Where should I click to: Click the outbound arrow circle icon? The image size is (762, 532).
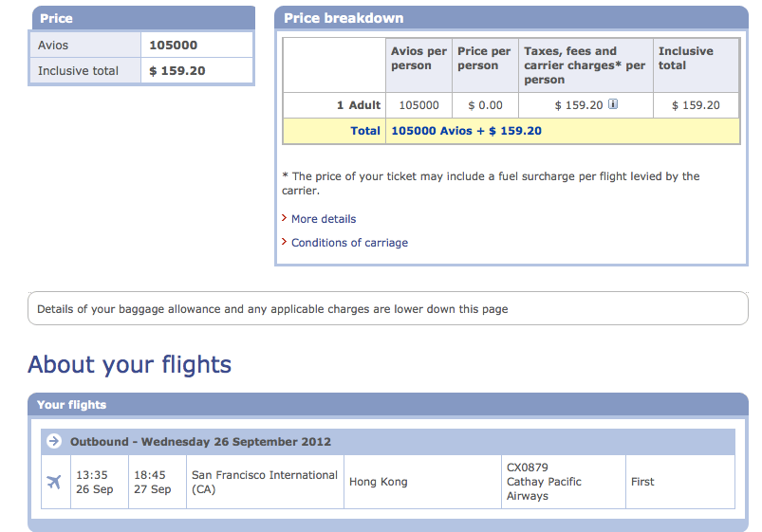(53, 441)
